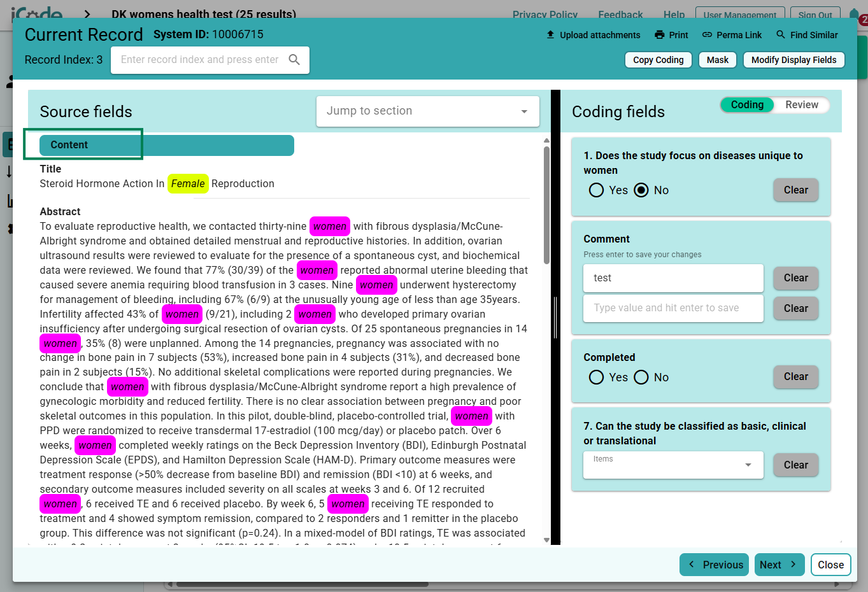
Task: Select No for diseases unique to women
Action: coord(641,190)
